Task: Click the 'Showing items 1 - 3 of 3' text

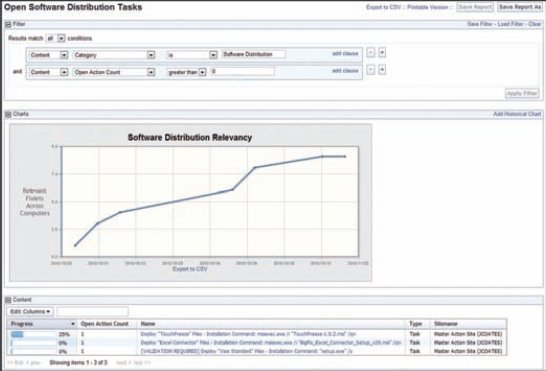Action: pos(78,363)
